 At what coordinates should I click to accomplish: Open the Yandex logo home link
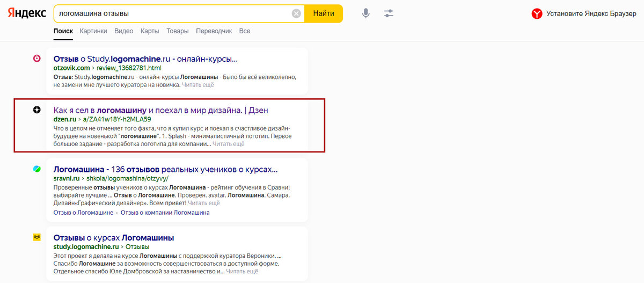26,13
